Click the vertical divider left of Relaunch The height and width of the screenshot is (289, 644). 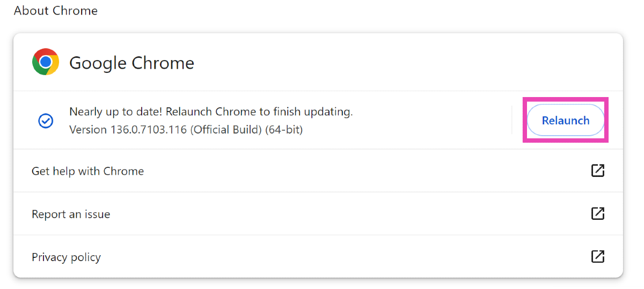click(512, 120)
